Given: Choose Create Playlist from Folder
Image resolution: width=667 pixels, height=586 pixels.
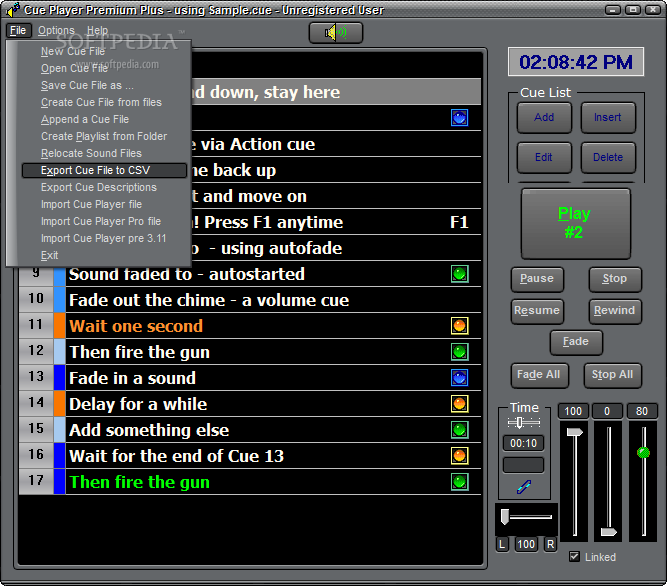Looking at the screenshot, I should click(x=104, y=137).
